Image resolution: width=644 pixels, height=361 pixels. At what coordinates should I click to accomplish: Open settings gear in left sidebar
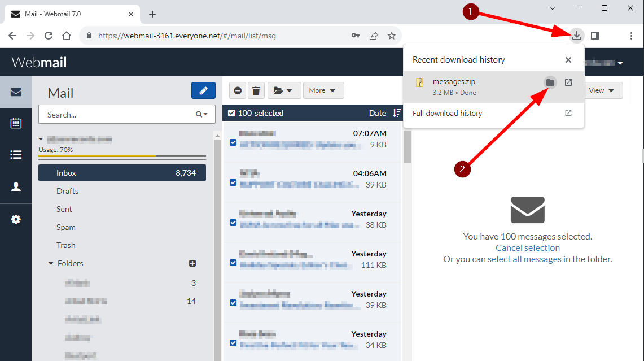pos(16,219)
